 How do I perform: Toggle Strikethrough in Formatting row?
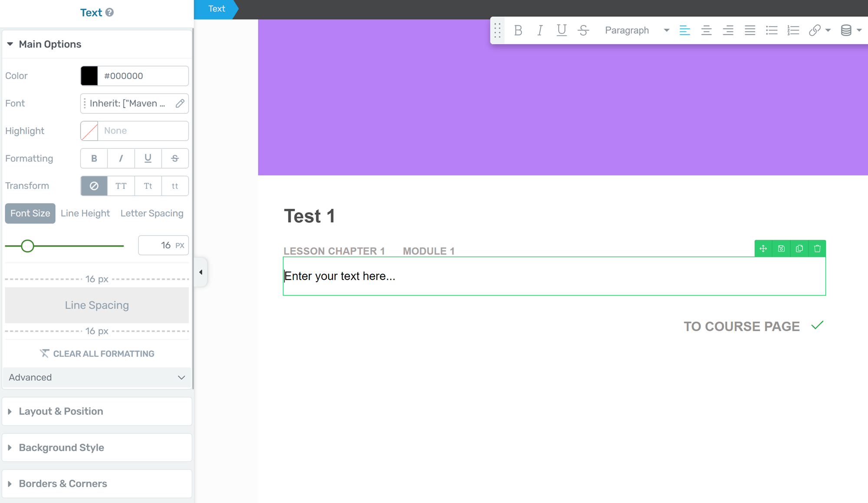(x=175, y=158)
